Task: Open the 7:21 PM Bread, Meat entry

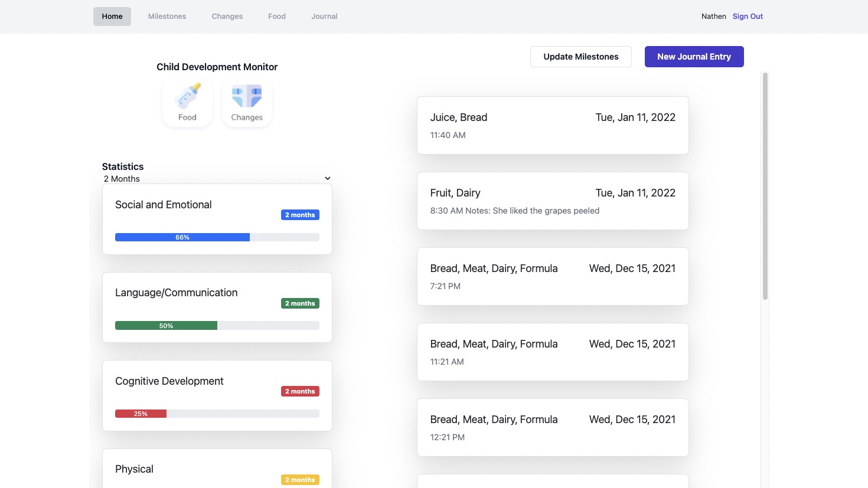Action: point(552,276)
